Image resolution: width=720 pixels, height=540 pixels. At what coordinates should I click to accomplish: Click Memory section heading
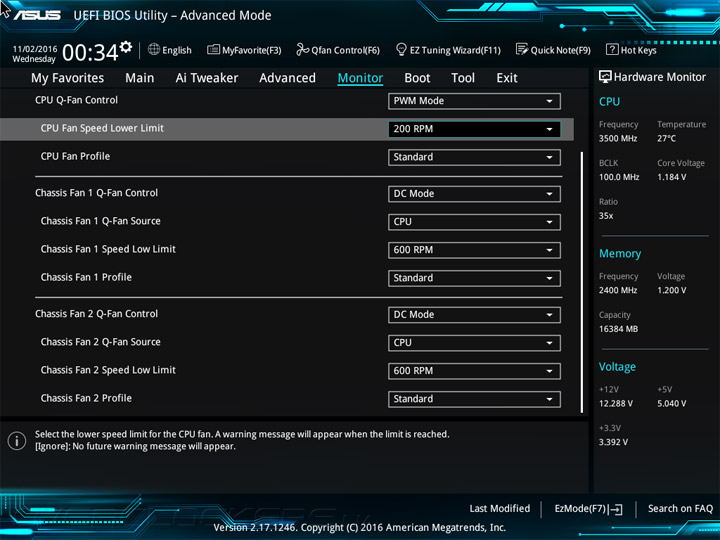pos(620,253)
